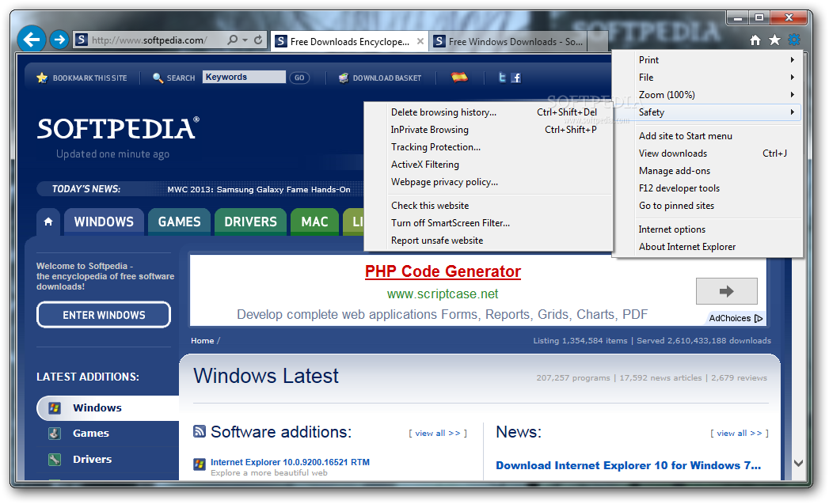Image resolution: width=829 pixels, height=504 pixels.
Task: Select the GAMES category tab
Action: pyautogui.click(x=179, y=222)
